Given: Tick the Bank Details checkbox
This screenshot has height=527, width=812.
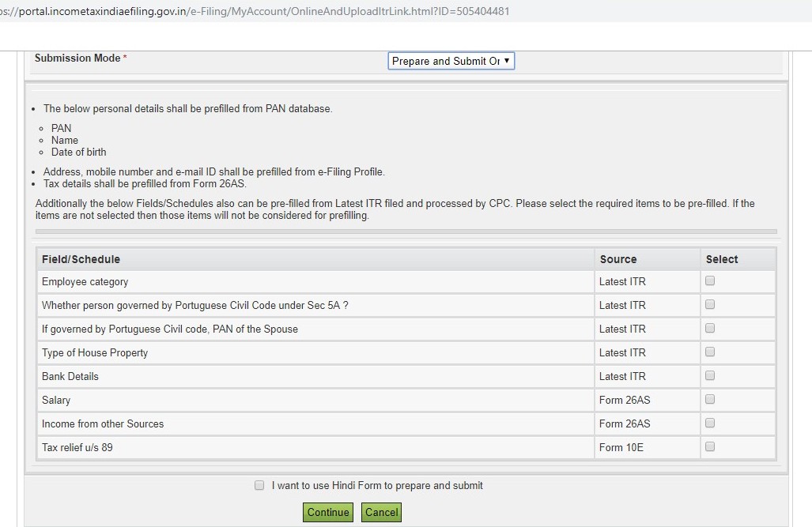Looking at the screenshot, I should coord(710,375).
